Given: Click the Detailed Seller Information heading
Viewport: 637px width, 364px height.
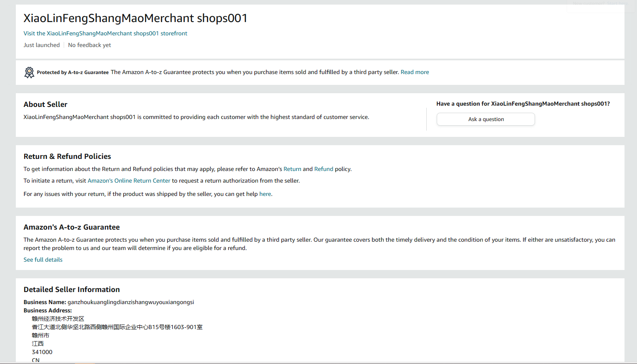Looking at the screenshot, I should click(x=72, y=290).
